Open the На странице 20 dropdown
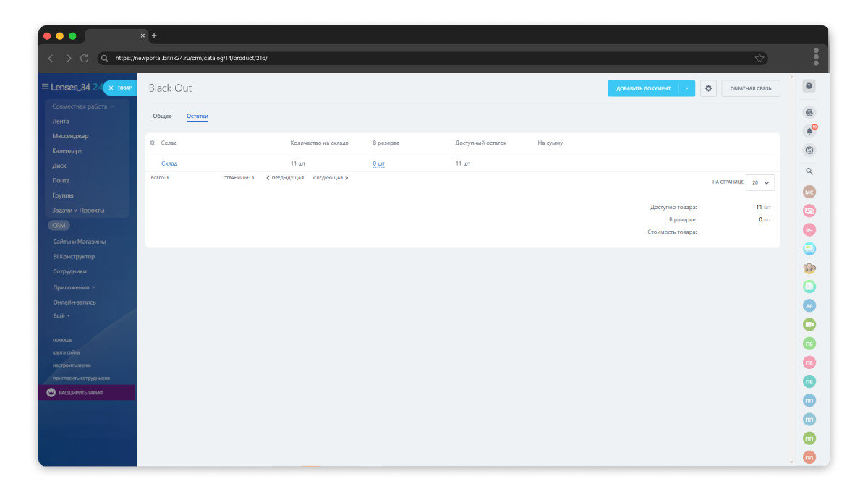The image size is (868, 492). (760, 182)
